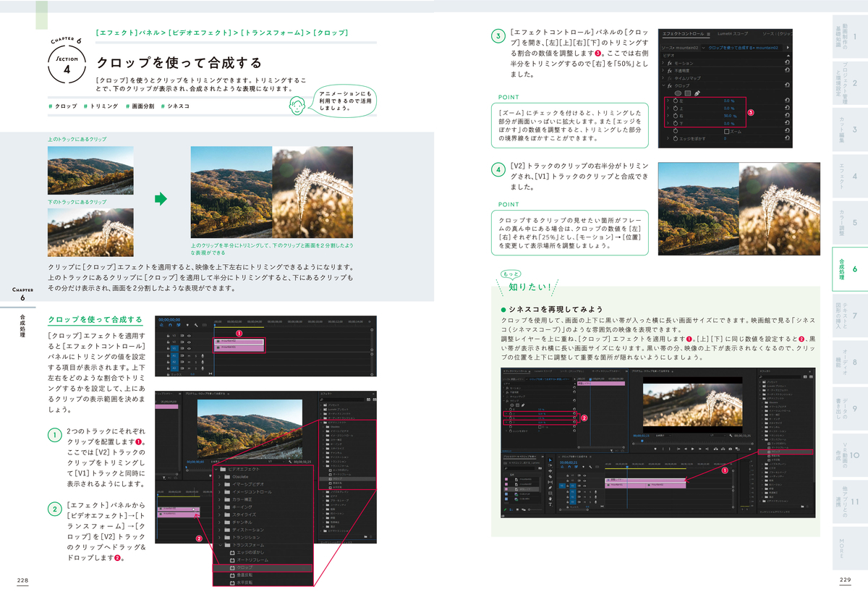Enable the ズーム checkbox in the Crop effect
868x613 pixels.
727,131
